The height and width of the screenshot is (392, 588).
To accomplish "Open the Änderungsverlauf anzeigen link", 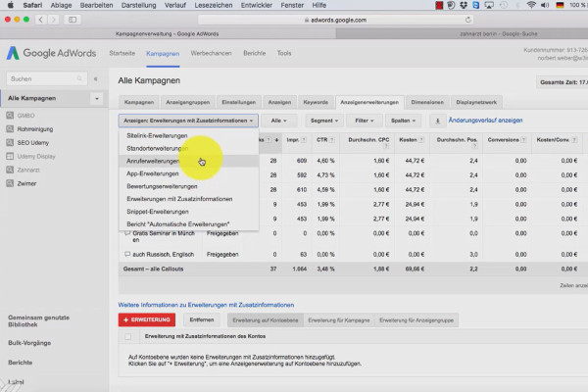I will pyautogui.click(x=486, y=121).
